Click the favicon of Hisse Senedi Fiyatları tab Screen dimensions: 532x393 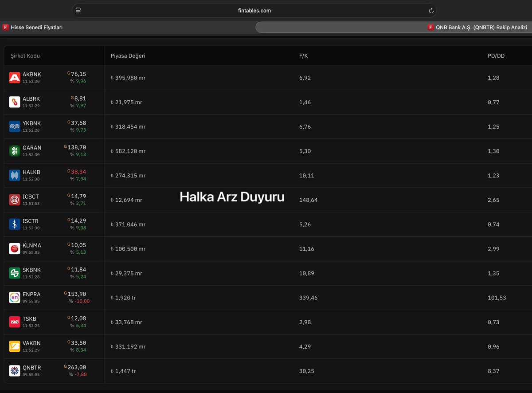pos(6,27)
